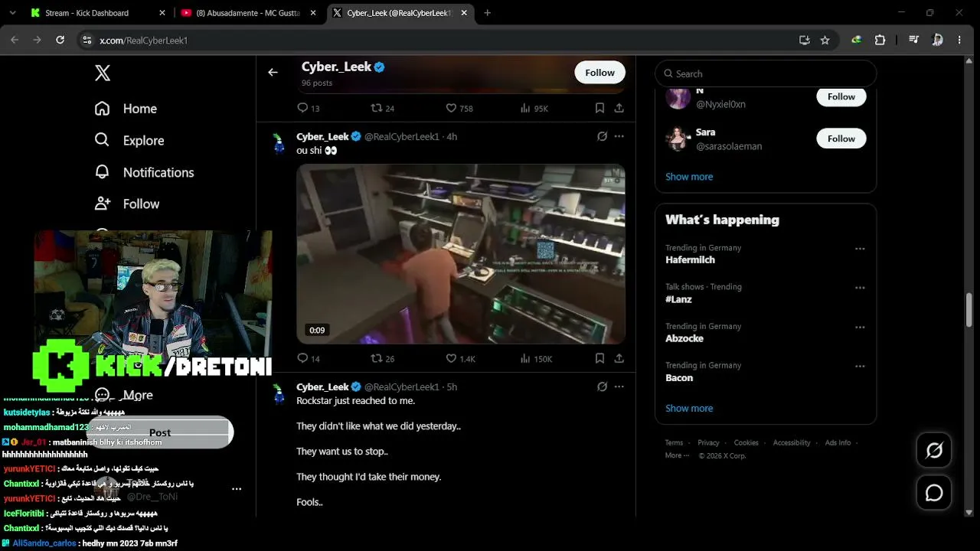This screenshot has width=980, height=551.
Task: Open the floating Grok button
Action: click(x=934, y=451)
